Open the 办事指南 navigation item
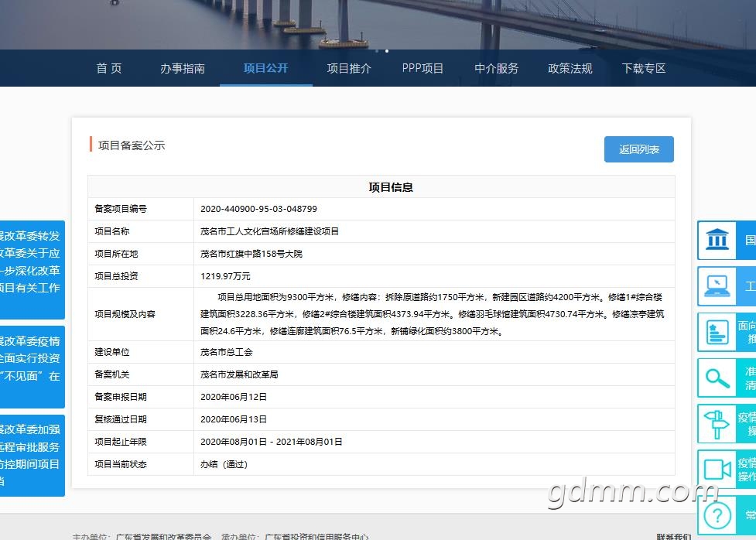Screen dimensions: 756x540 tap(183, 68)
